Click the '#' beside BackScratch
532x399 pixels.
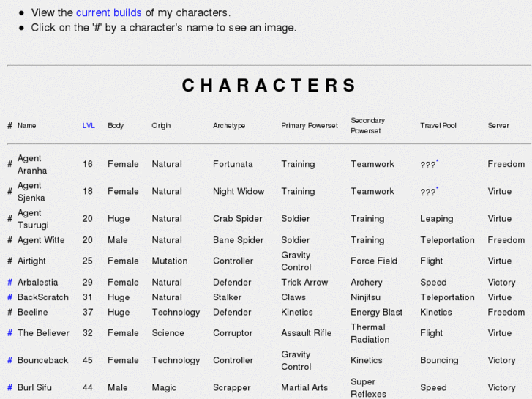coord(10,297)
